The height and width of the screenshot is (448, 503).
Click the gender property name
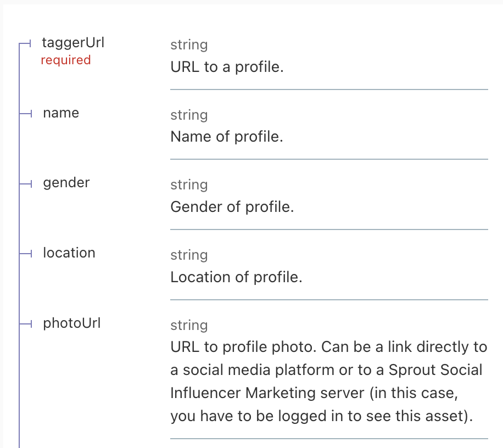[66, 183]
